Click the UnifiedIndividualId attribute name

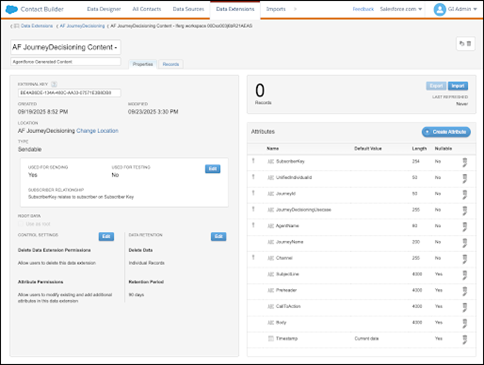pos(294,177)
